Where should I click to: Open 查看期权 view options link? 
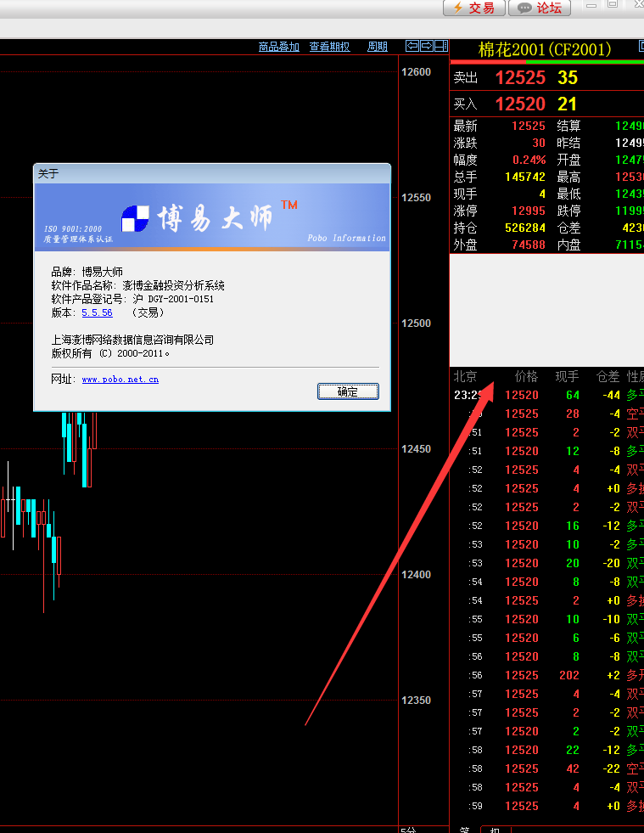329,47
